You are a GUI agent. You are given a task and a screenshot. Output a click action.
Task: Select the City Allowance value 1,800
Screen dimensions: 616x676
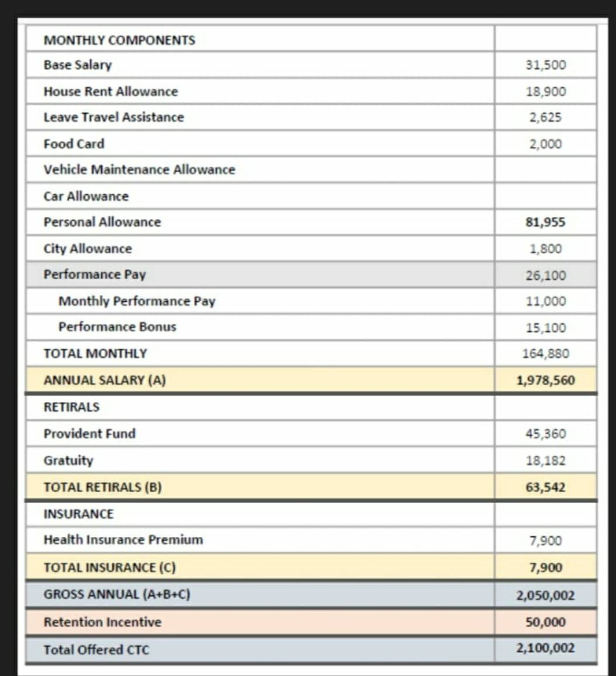(x=546, y=249)
